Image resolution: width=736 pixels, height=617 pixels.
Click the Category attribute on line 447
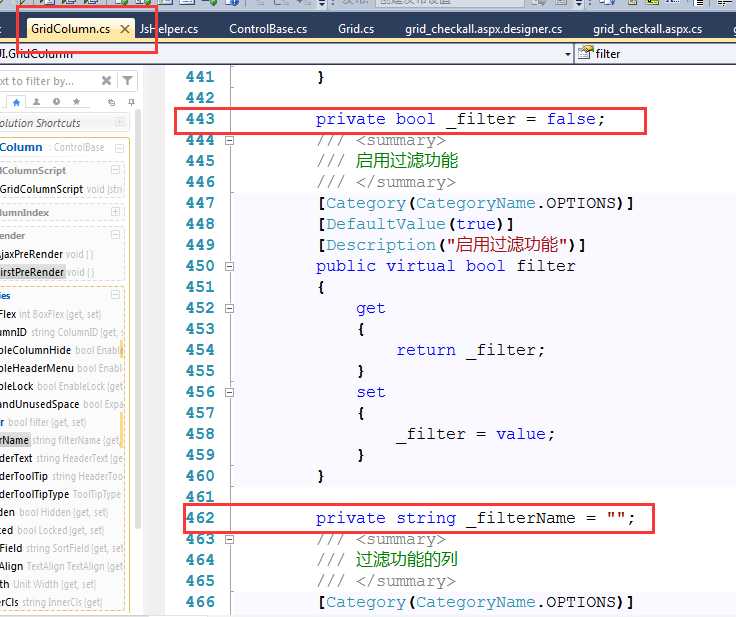[x=476, y=203]
